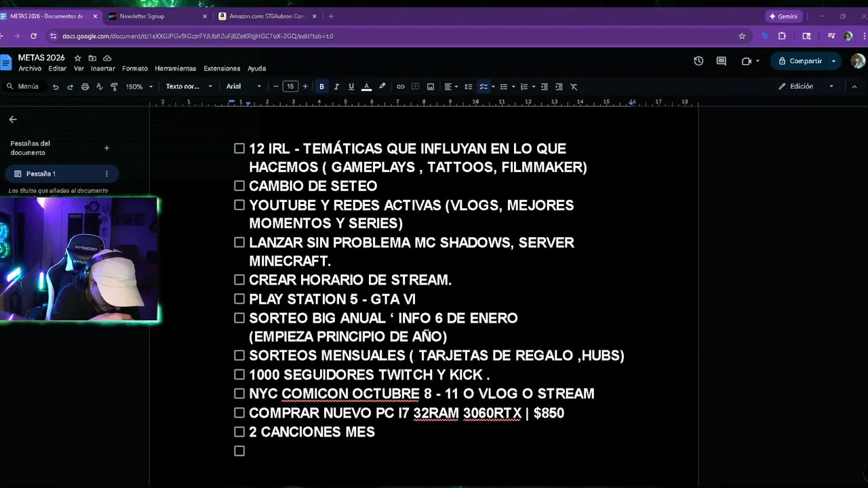Open the Compartir dropdown arrow

833,61
